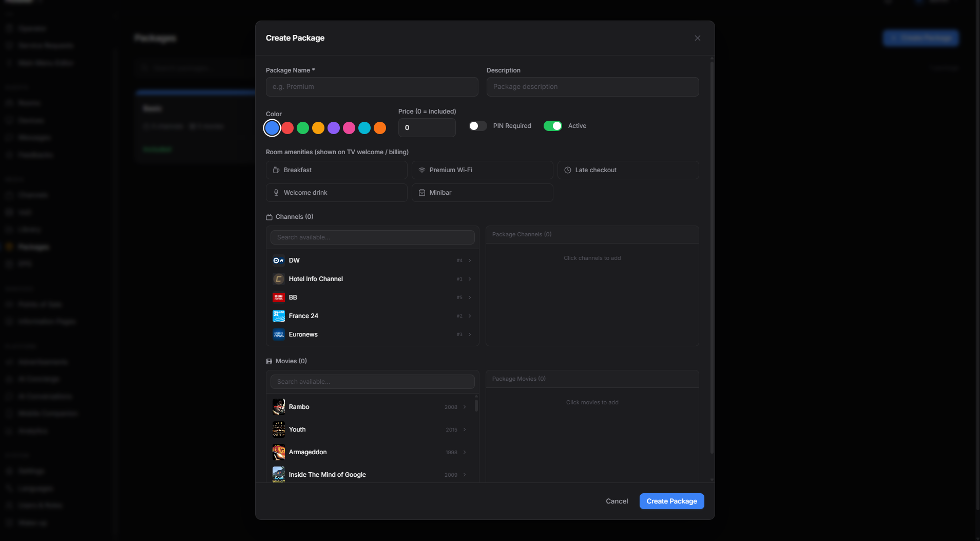
Task: Cancel the package creation dialog
Action: [x=617, y=501]
